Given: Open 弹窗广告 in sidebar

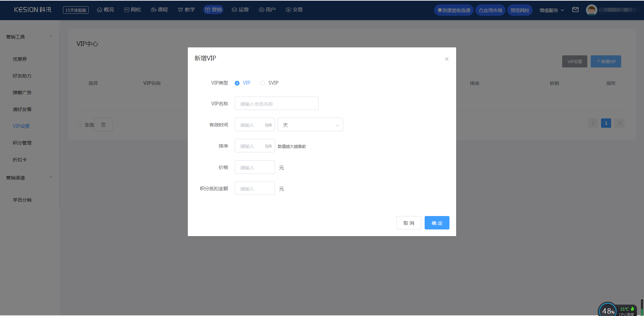Looking at the screenshot, I should 22,93.
